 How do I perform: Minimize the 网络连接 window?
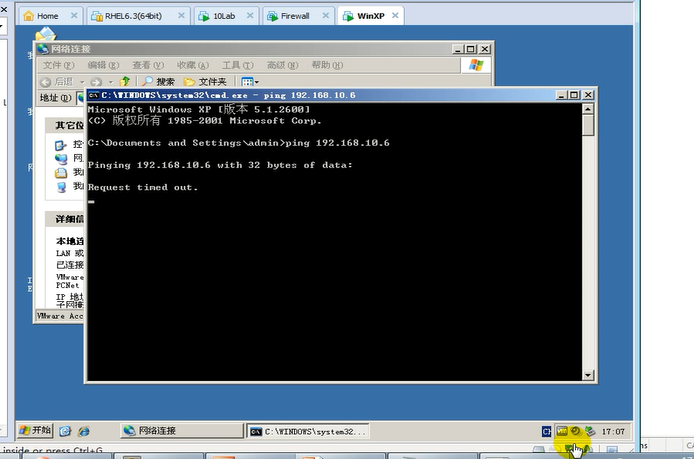point(458,49)
